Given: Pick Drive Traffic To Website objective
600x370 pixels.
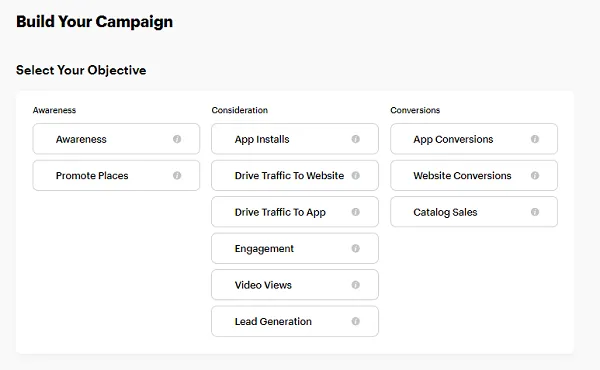Looking at the screenshot, I should [x=295, y=175].
